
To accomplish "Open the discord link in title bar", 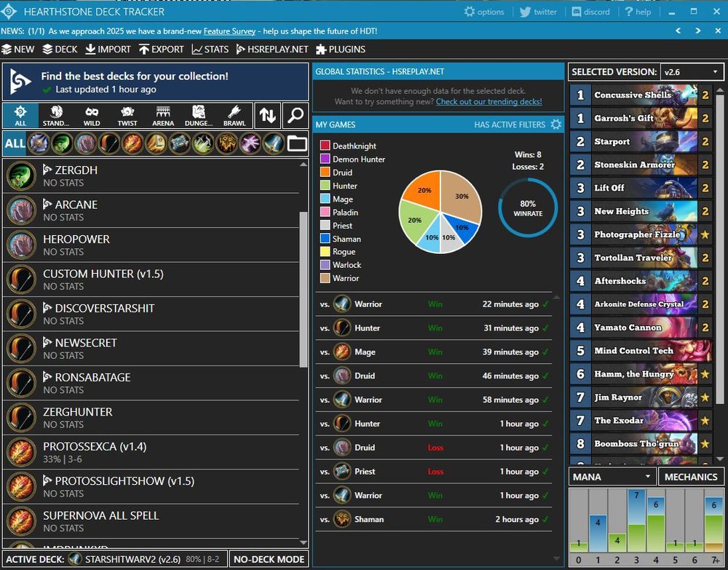I will click(x=590, y=12).
